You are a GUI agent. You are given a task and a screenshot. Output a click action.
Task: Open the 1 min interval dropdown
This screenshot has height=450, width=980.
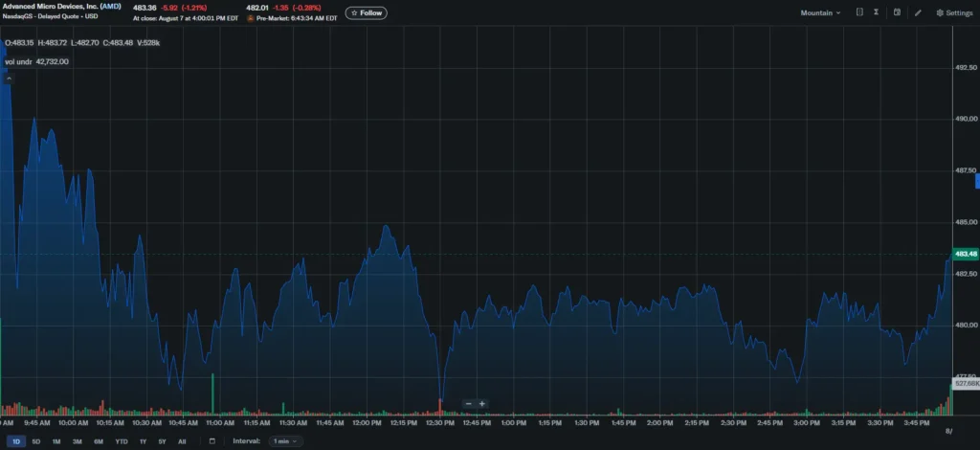tap(285, 441)
